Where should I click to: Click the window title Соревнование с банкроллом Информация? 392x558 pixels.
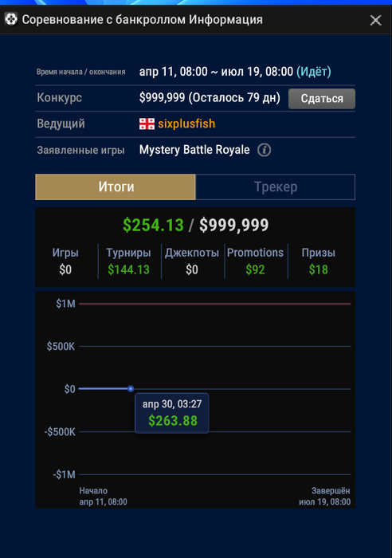click(x=143, y=20)
